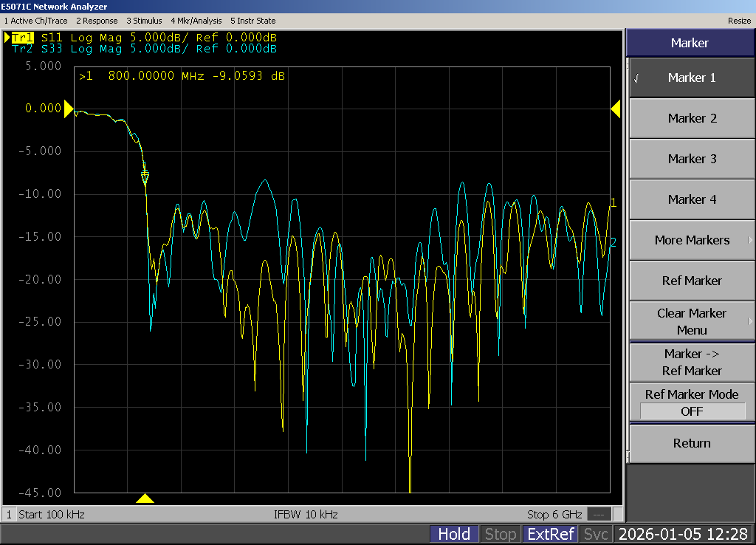Click the Hold status indicator

pos(454,534)
